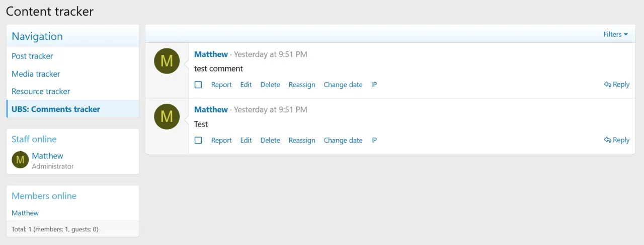The image size is (644, 245).
Task: Select the UBS: Comments tracker item
Action: click(56, 109)
